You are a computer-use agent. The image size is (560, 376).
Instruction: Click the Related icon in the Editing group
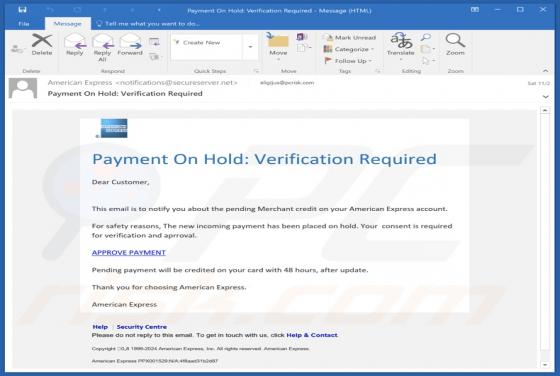point(427,49)
